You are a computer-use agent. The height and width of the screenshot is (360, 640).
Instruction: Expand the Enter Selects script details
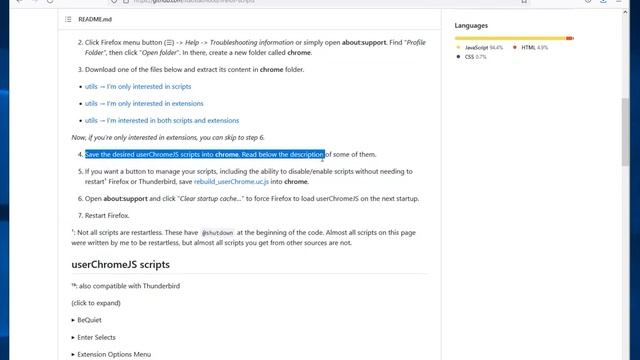tap(93, 338)
